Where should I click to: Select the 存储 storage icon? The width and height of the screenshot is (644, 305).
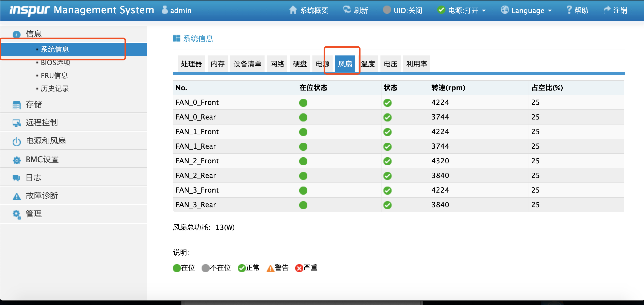tap(16, 105)
